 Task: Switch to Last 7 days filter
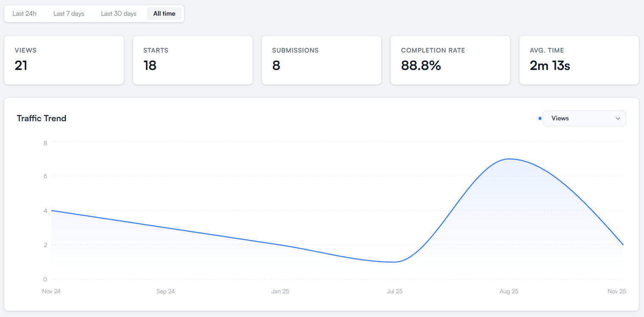click(x=69, y=14)
